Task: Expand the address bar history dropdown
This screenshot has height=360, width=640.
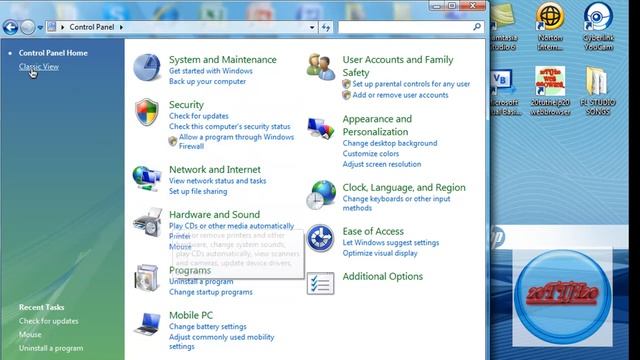Action: tap(312, 27)
